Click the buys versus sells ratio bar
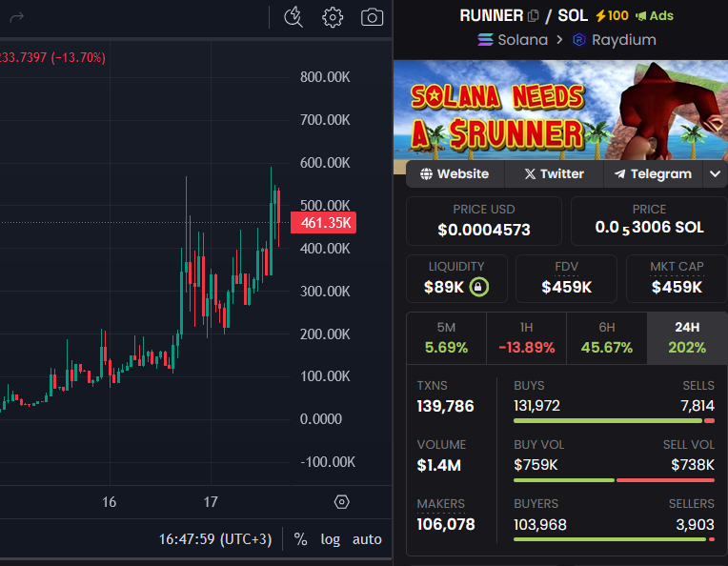 (614, 421)
